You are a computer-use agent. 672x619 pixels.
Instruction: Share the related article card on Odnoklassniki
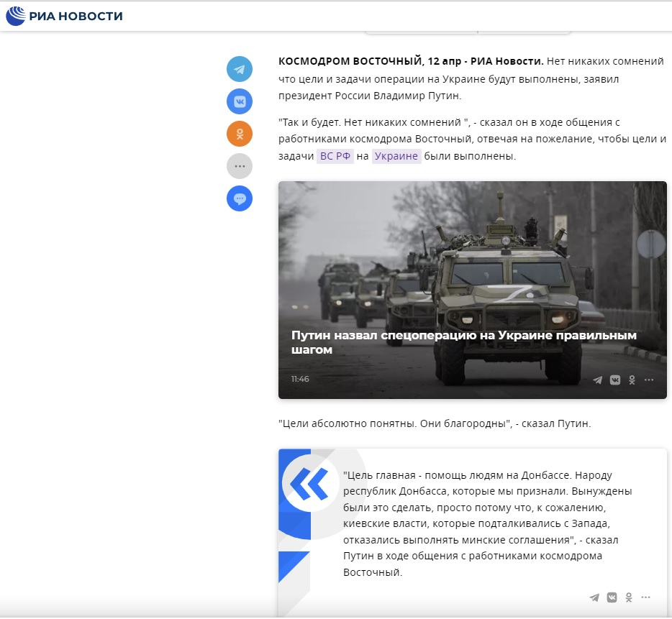tap(632, 380)
